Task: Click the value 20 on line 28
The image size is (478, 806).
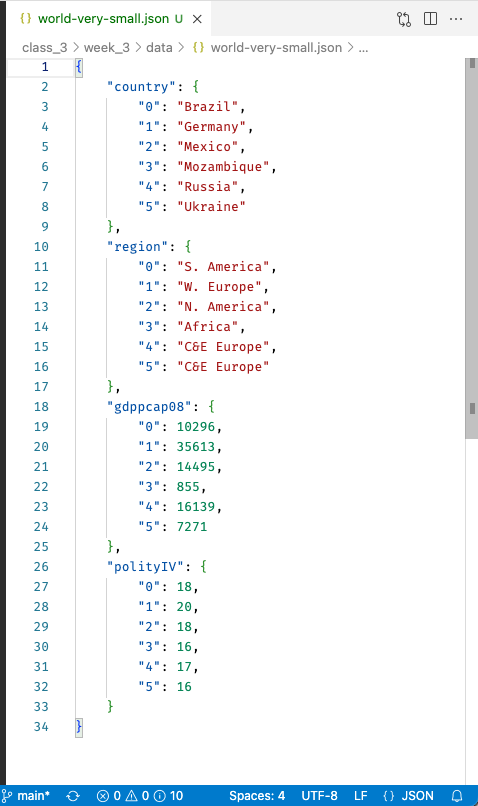Action: pos(184,607)
